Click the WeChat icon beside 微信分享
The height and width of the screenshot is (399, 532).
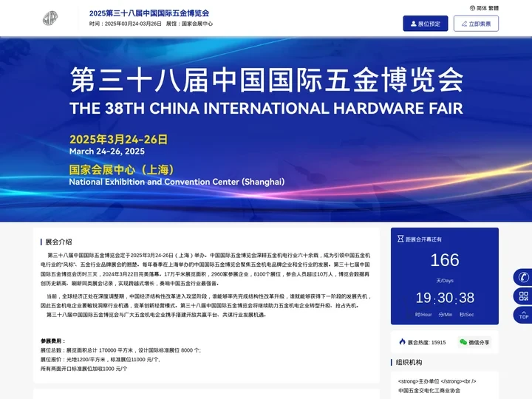tap(463, 342)
